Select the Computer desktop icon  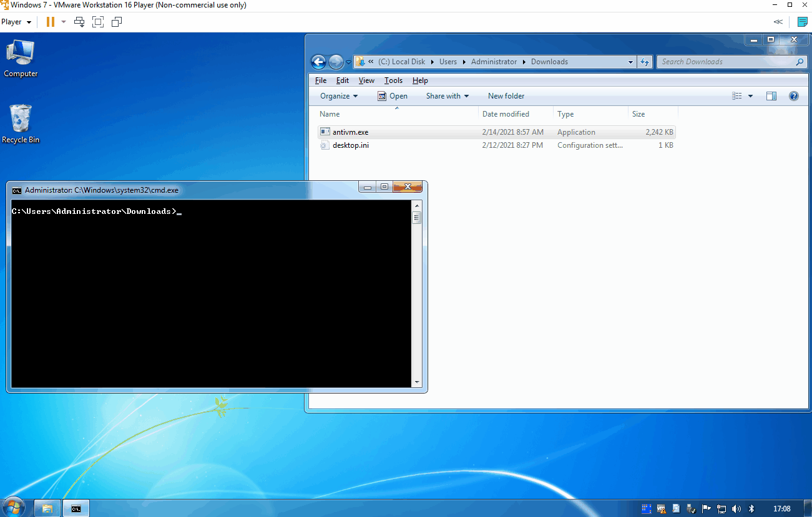coord(21,59)
